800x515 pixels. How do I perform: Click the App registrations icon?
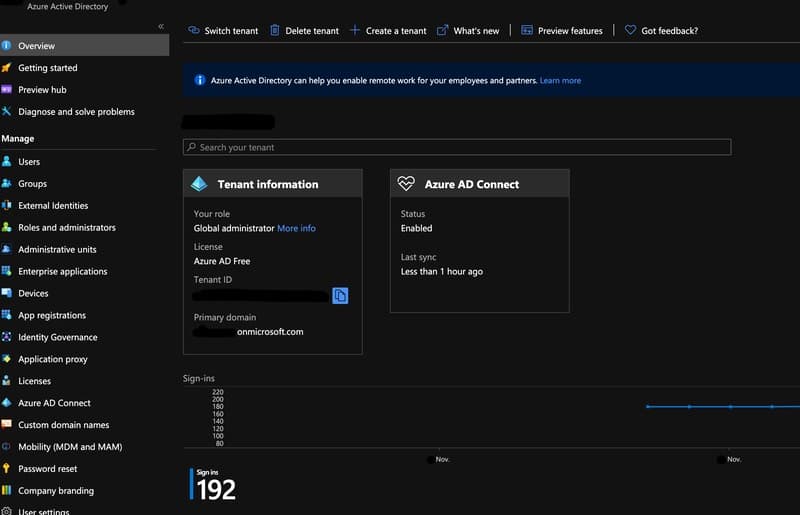click(6, 315)
